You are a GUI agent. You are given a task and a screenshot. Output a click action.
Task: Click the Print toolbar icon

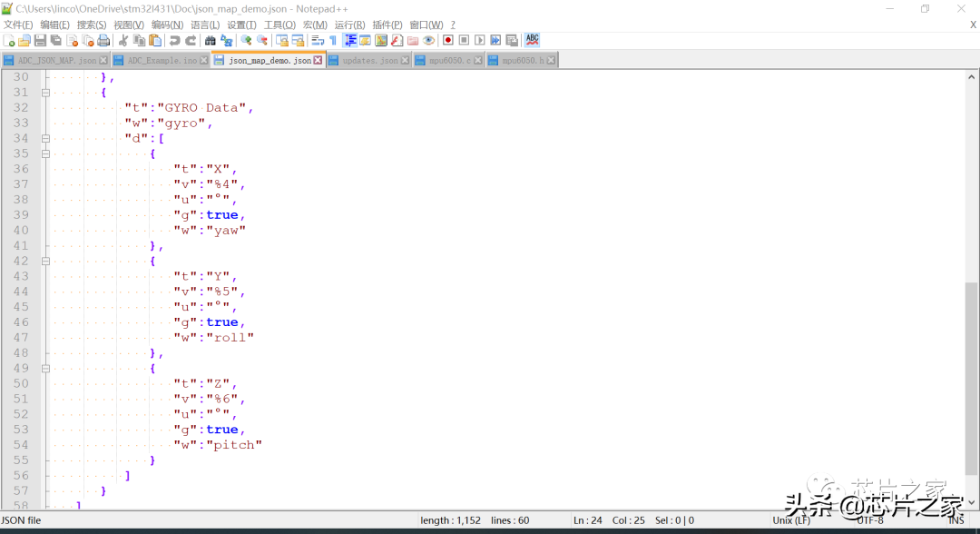pos(103,41)
